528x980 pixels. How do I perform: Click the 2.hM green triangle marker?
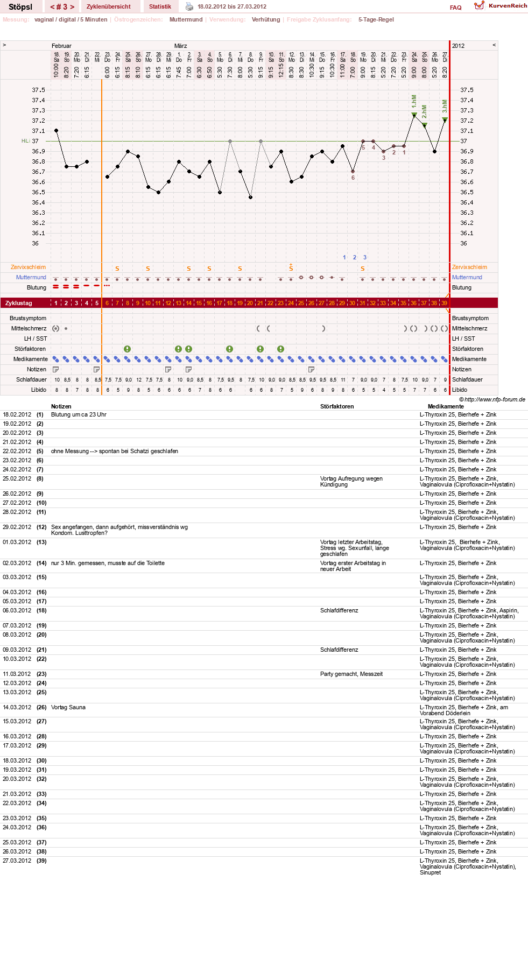(425, 125)
